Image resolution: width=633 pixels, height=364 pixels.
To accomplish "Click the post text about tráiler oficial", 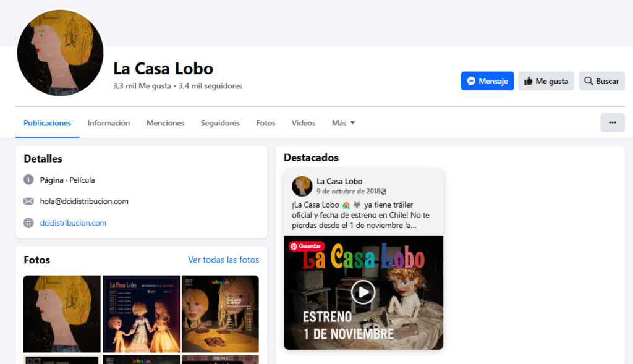I will click(360, 215).
